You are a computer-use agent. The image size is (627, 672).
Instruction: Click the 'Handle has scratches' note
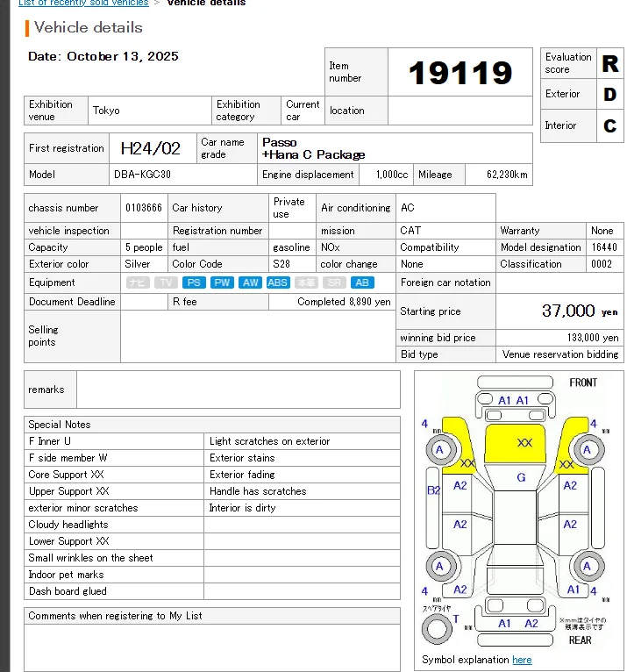[258, 491]
